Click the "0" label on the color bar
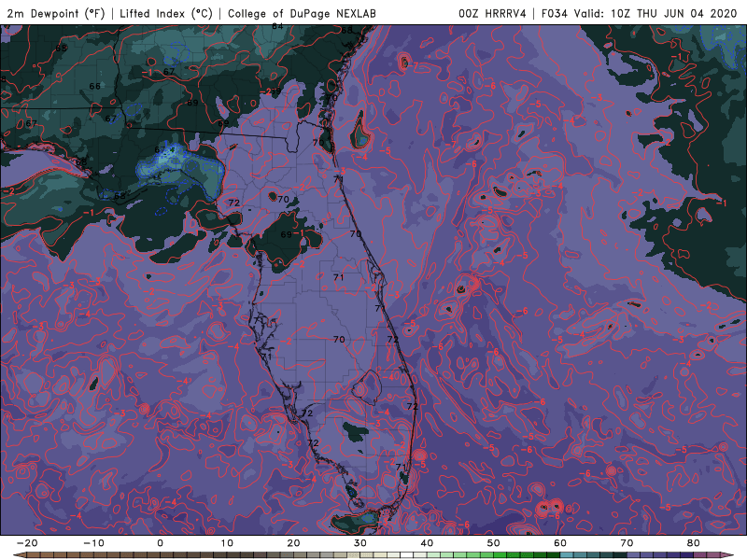The height and width of the screenshot is (560, 747). [x=160, y=543]
